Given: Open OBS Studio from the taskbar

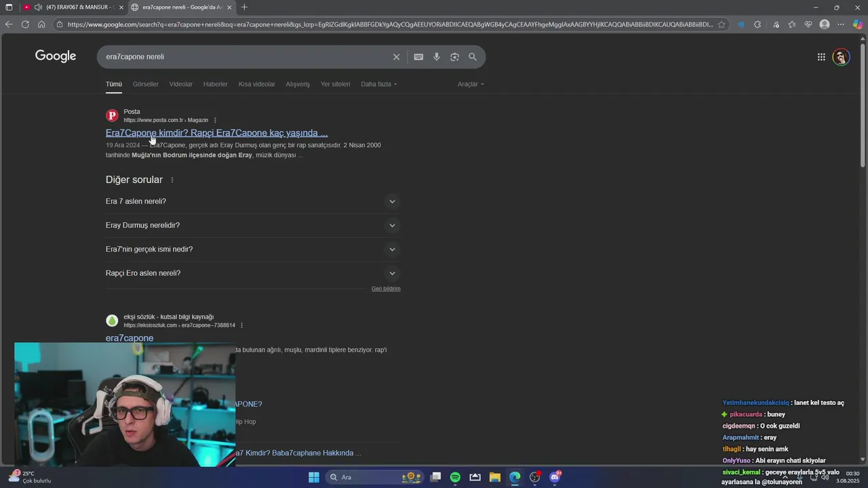Looking at the screenshot, I should (x=535, y=477).
